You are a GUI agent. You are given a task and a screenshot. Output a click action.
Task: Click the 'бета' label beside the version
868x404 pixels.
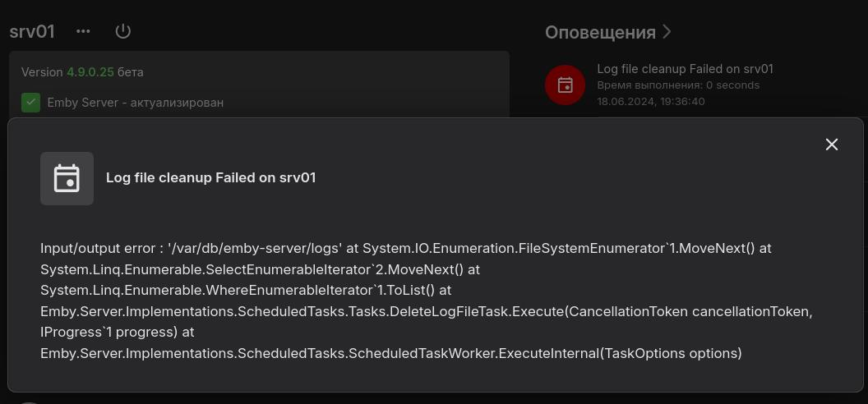click(131, 72)
